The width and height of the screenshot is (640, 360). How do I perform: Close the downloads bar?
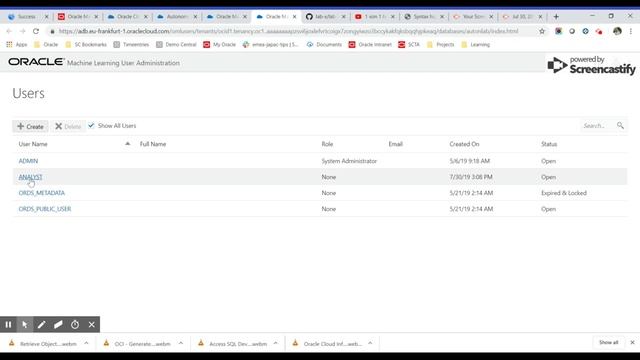pyautogui.click(x=632, y=342)
